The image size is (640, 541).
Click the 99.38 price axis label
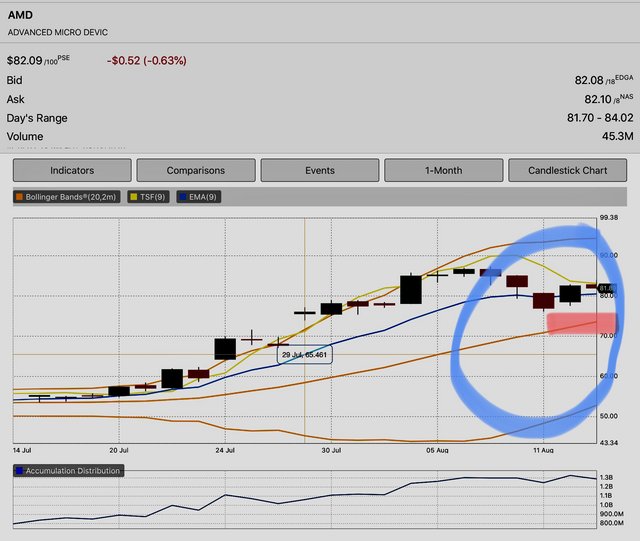point(609,218)
